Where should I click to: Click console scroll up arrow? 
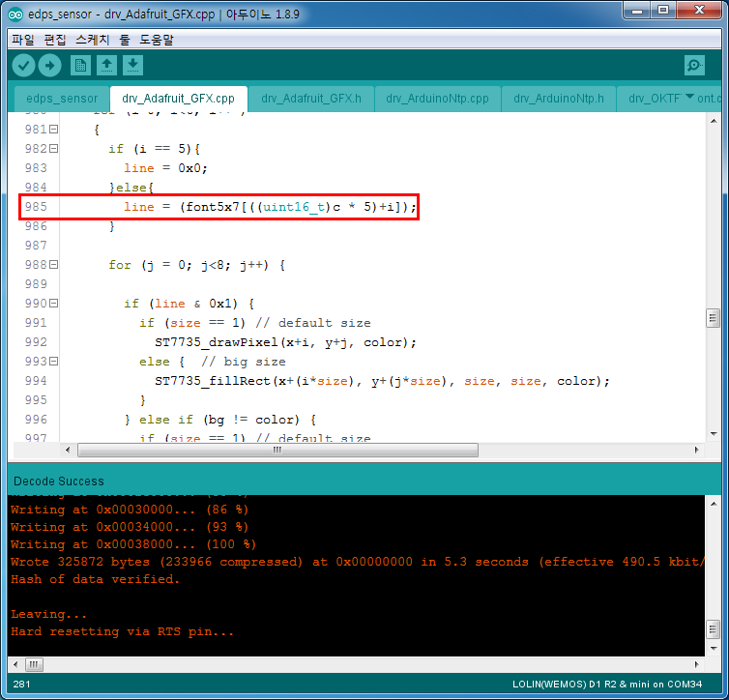[714, 505]
